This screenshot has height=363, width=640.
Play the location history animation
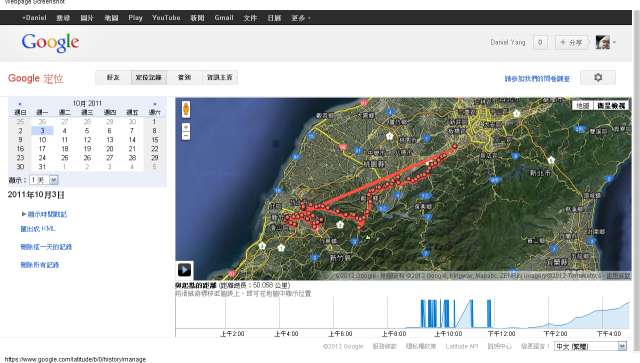click(x=184, y=269)
